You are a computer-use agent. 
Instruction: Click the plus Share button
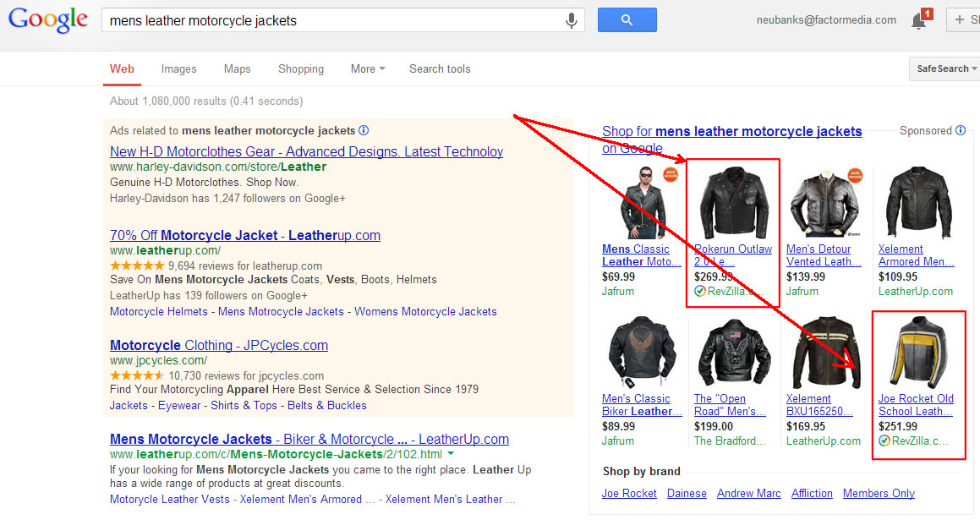click(963, 20)
